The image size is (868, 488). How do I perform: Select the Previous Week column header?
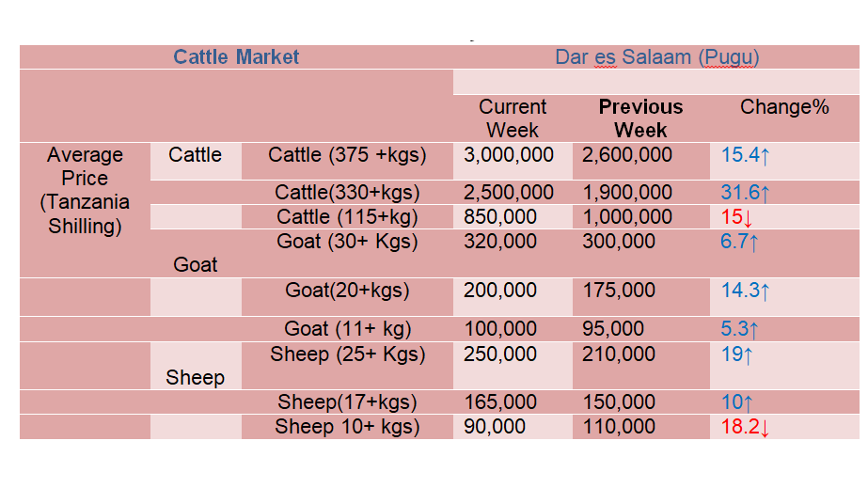tap(640, 118)
